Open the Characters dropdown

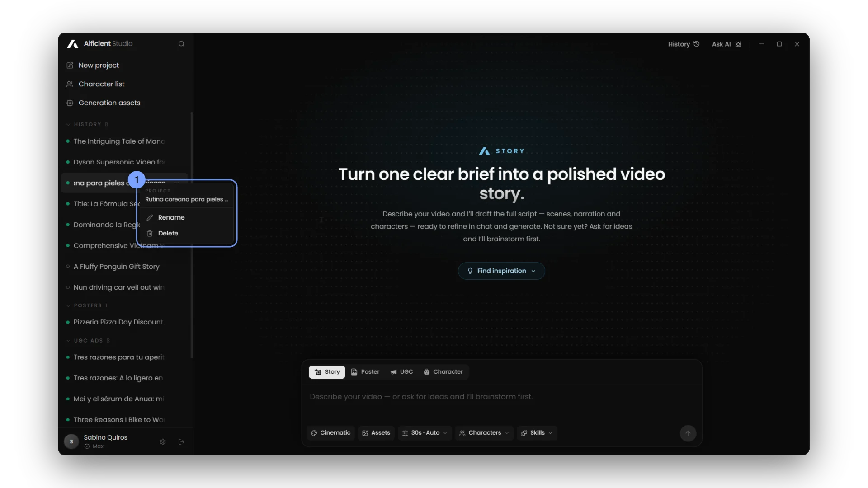tap(484, 433)
